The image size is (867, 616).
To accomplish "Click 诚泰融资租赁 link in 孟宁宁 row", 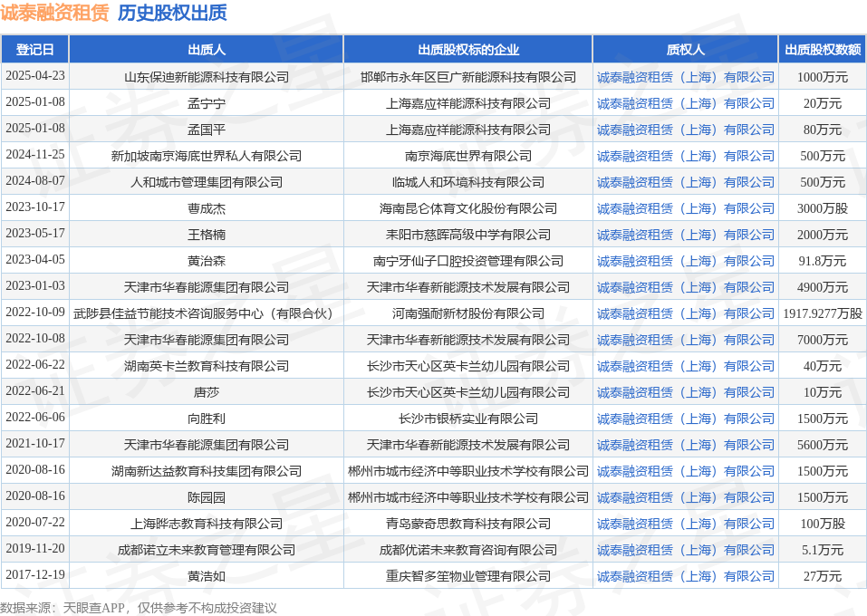I will click(685, 103).
